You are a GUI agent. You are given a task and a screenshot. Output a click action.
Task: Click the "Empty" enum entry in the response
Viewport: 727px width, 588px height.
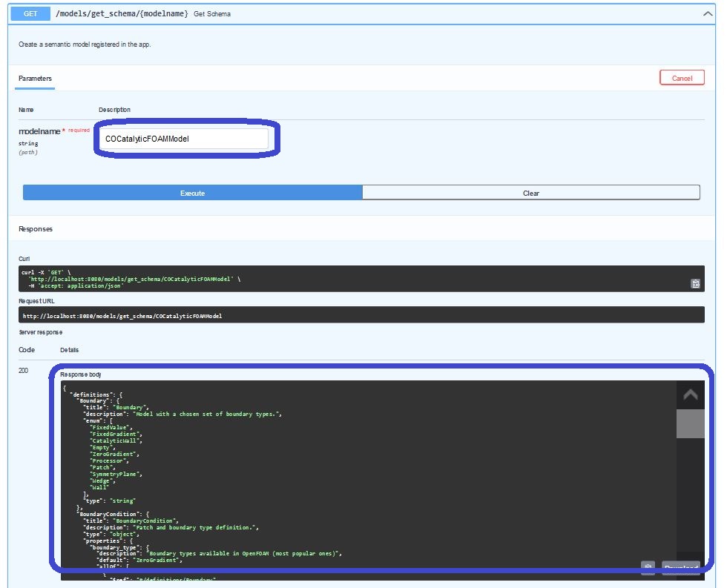pyautogui.click(x=102, y=448)
